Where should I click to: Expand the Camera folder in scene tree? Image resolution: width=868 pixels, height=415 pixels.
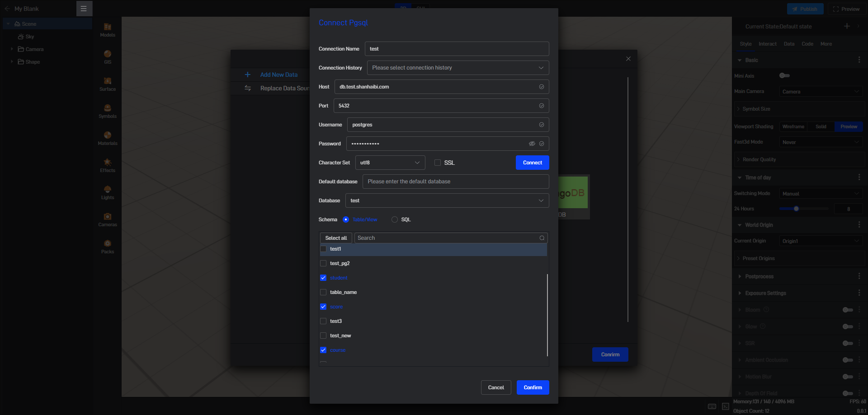12,49
